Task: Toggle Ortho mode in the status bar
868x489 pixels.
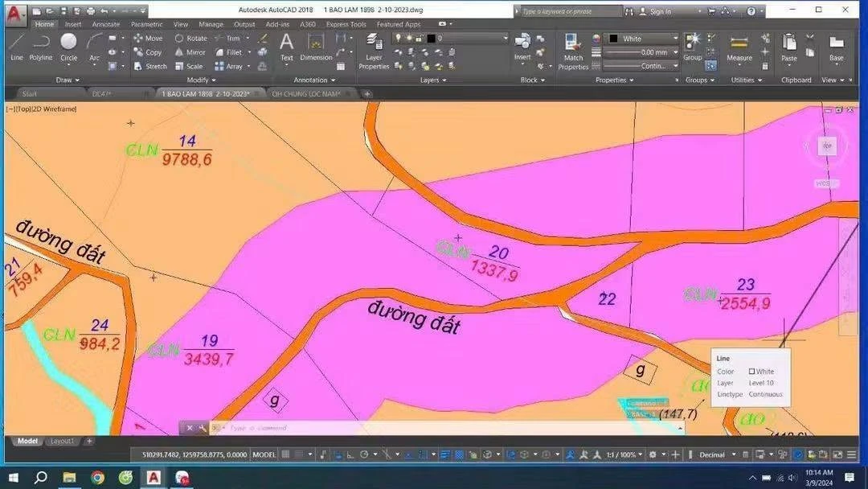Action: [x=350, y=454]
